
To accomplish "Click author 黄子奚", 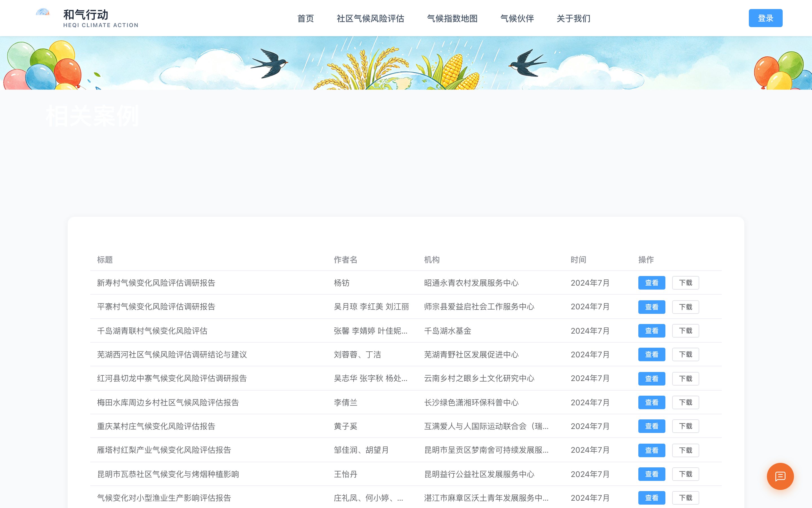I will [346, 426].
